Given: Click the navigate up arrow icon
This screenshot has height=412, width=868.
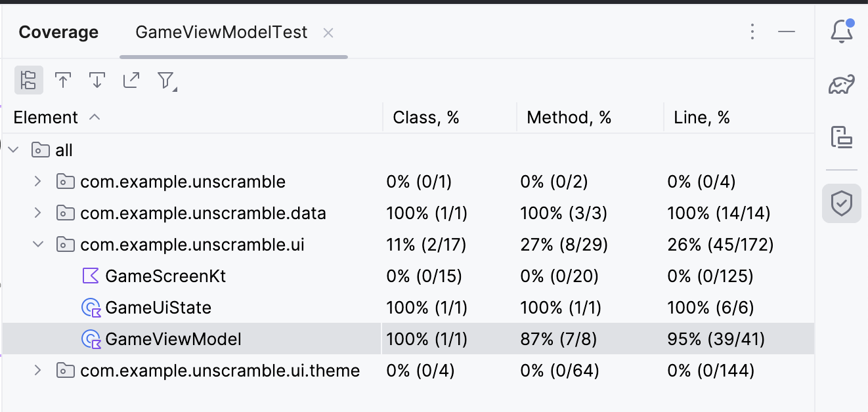Looking at the screenshot, I should click(63, 80).
